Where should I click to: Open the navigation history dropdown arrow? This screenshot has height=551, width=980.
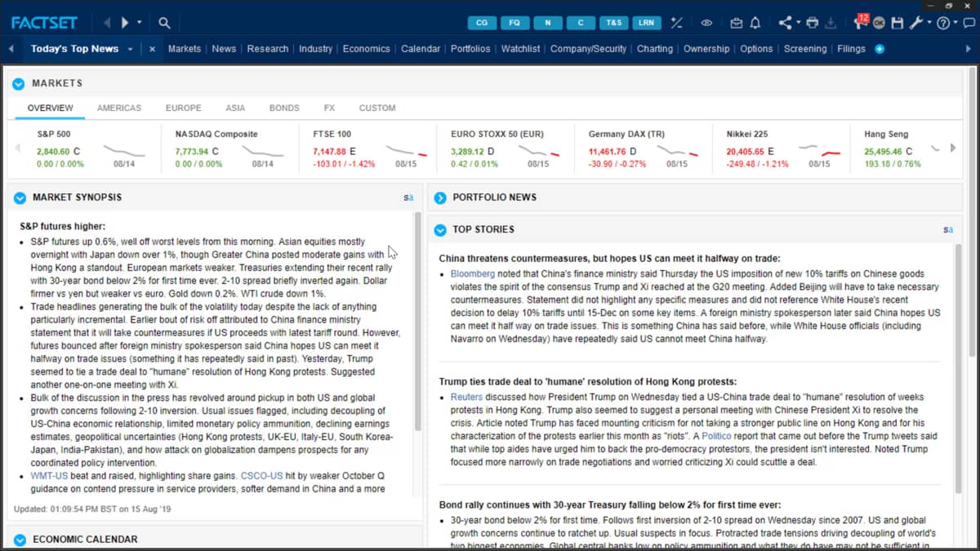point(140,23)
